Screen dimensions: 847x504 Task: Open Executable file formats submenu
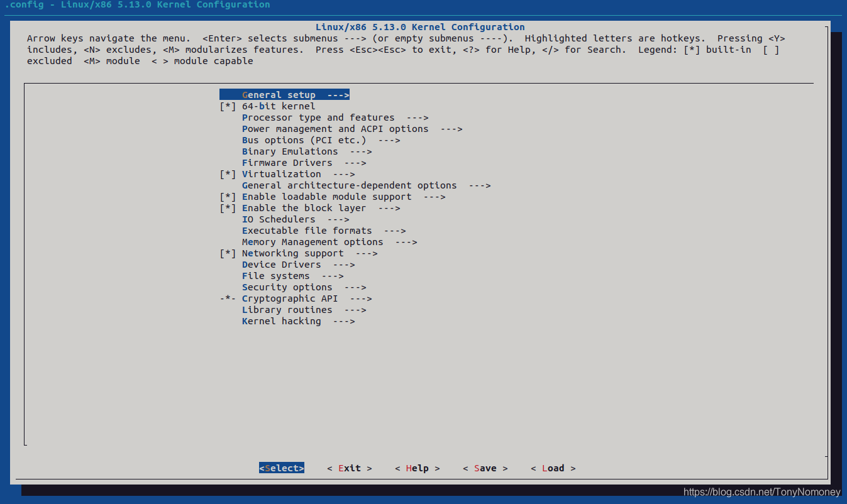[324, 231]
